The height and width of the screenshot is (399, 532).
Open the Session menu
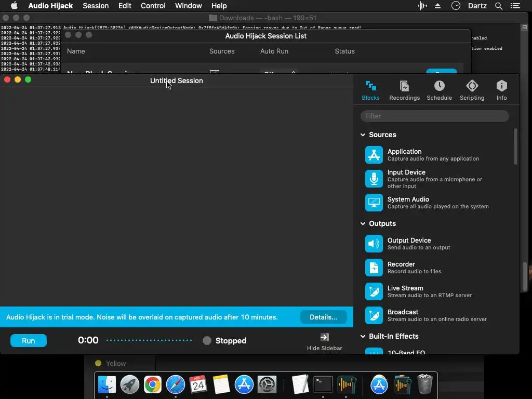[x=96, y=6]
